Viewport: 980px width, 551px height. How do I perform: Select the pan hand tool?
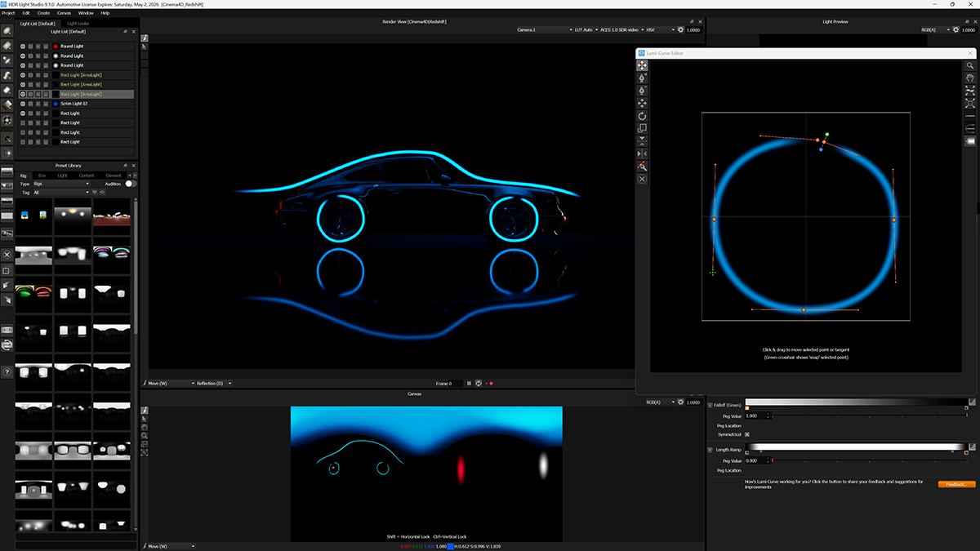coord(970,78)
